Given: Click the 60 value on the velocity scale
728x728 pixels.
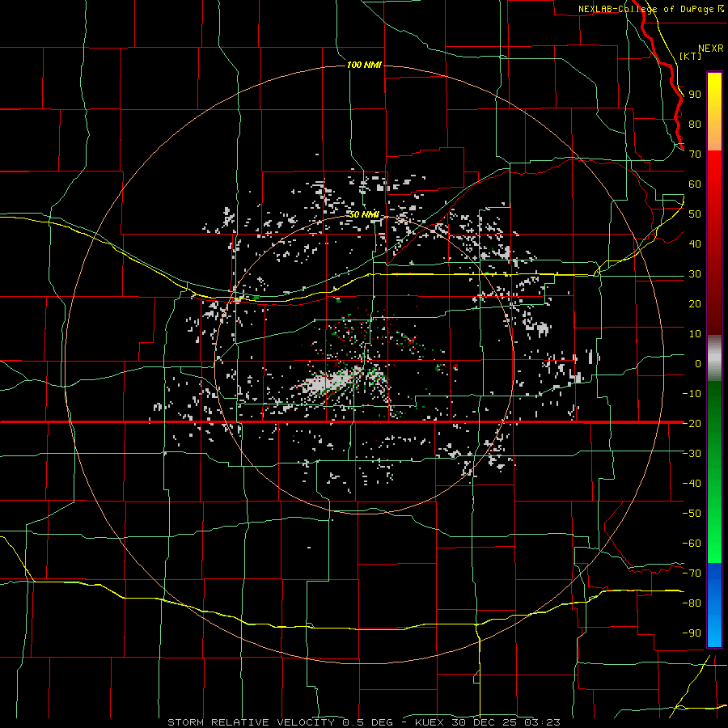Looking at the screenshot, I should point(695,184).
